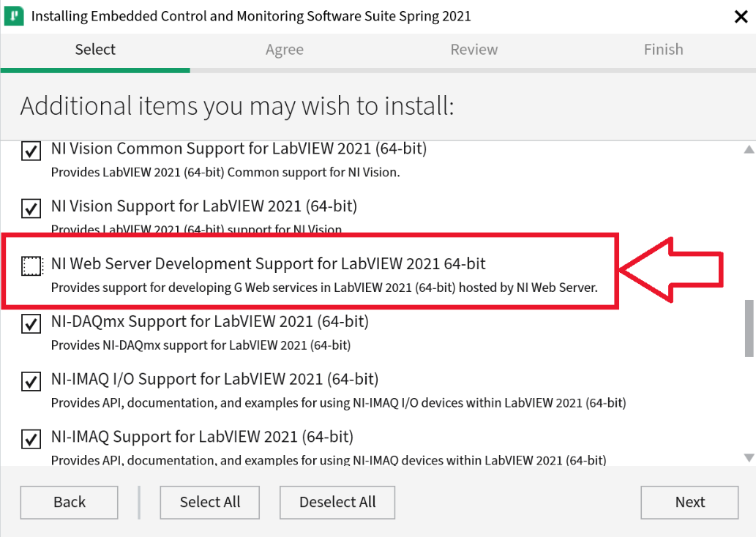Click the vertical scrollbar thumb

748,326
